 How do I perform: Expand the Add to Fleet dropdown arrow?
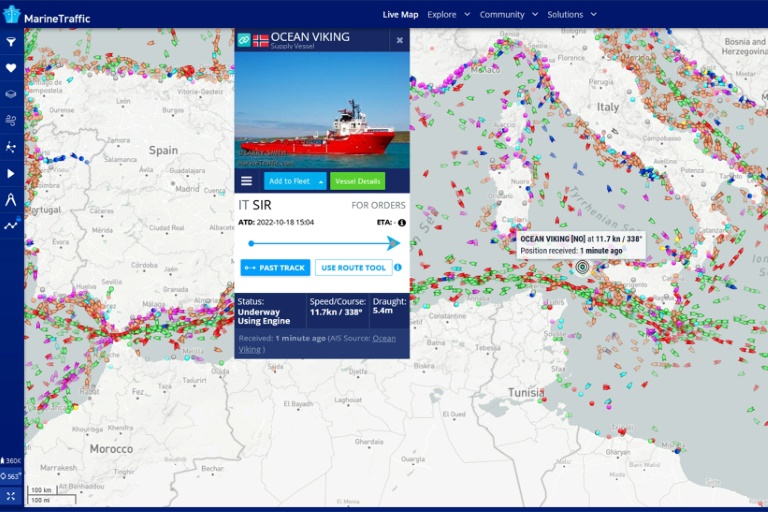pyautogui.click(x=321, y=181)
